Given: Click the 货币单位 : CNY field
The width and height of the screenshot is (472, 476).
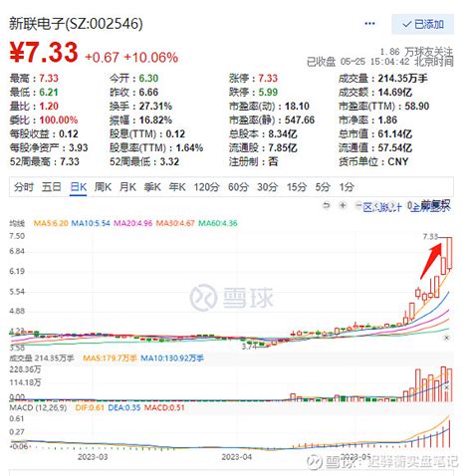Looking at the screenshot, I should [373, 162].
